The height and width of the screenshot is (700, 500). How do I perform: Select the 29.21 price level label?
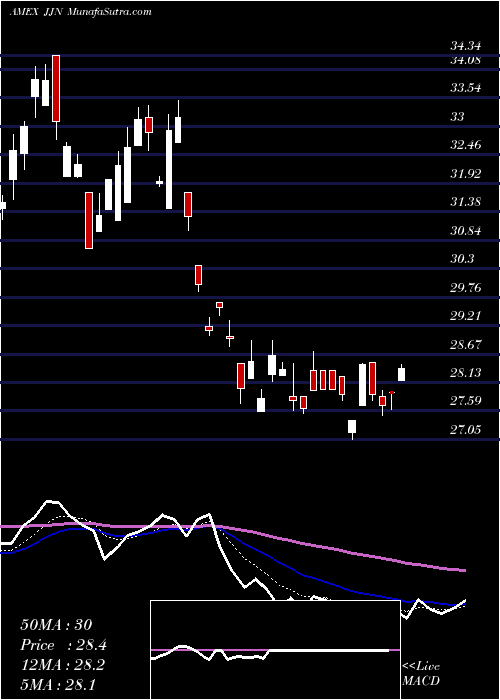(x=466, y=316)
